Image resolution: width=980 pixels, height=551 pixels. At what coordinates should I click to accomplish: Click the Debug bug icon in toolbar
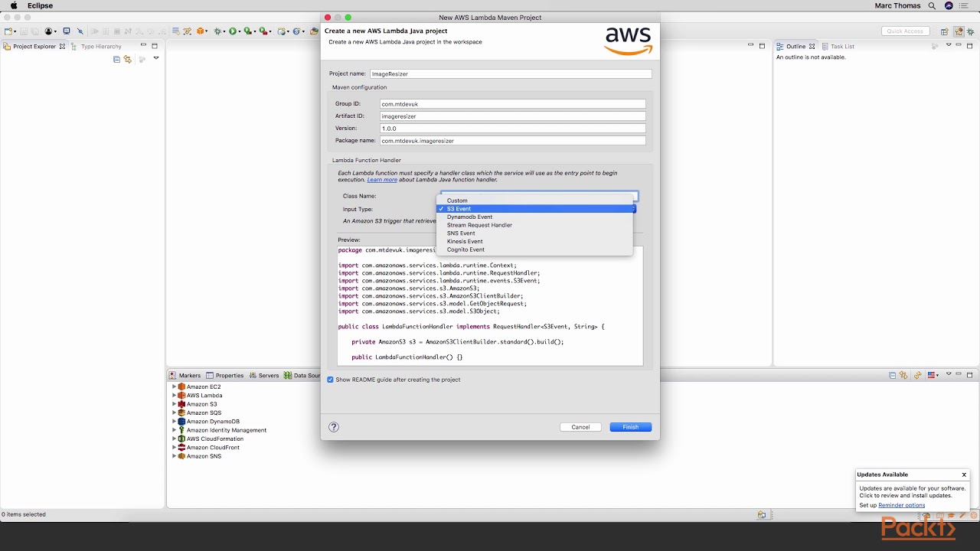(217, 31)
